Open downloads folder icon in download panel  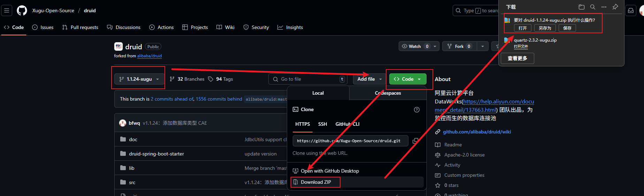pos(581,7)
